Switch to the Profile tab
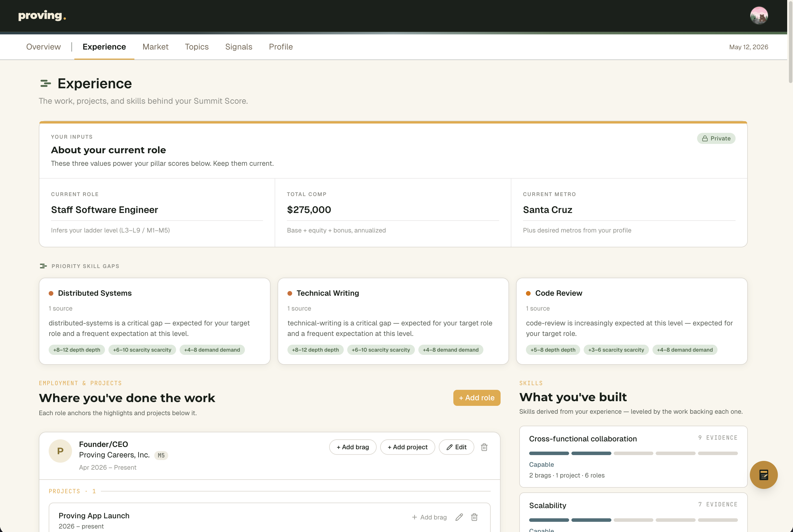The width and height of the screenshot is (793, 532). (281, 47)
